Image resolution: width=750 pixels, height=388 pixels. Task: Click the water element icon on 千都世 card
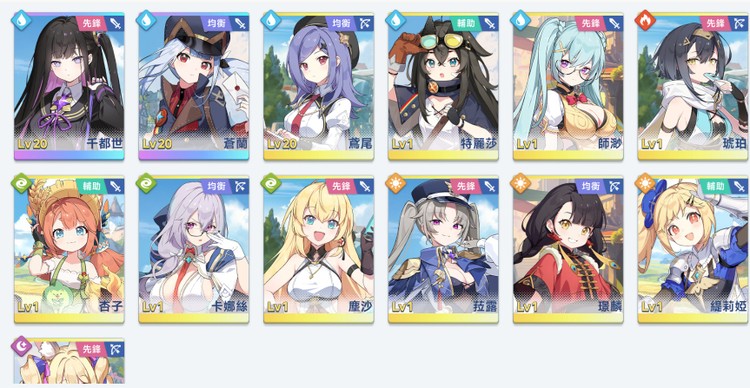point(21,21)
